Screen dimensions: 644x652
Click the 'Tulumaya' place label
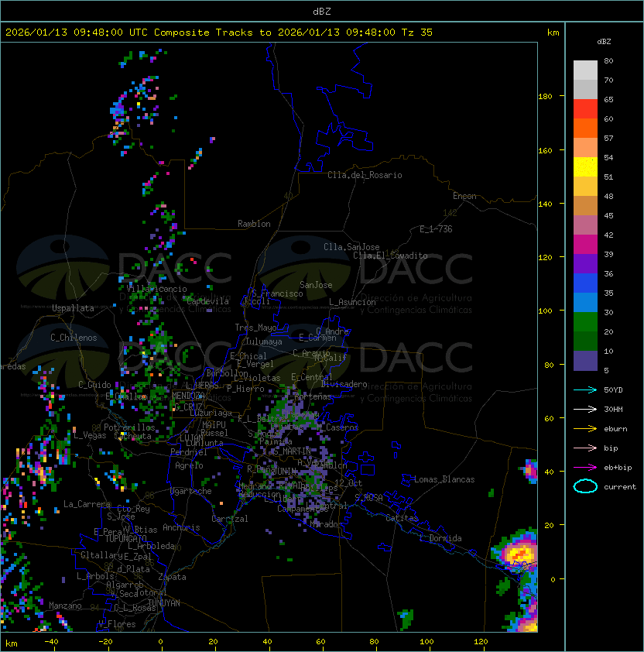point(264,341)
